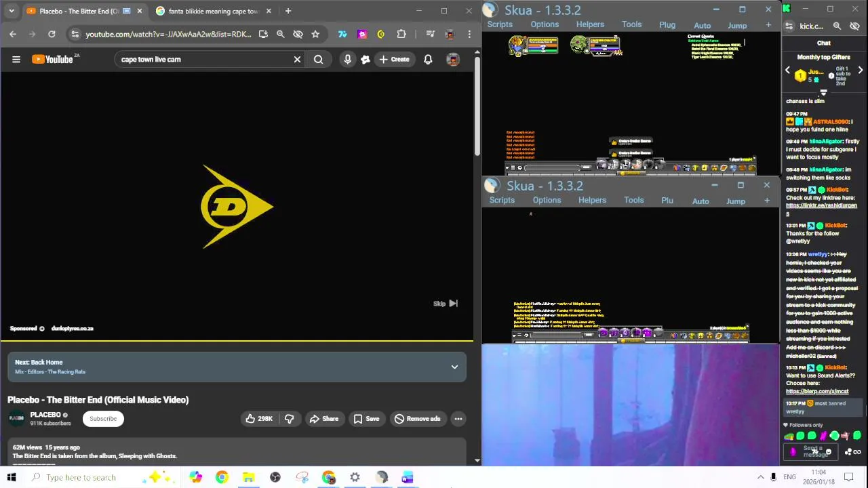
Task: Like the video with 298K likes
Action: click(258, 419)
